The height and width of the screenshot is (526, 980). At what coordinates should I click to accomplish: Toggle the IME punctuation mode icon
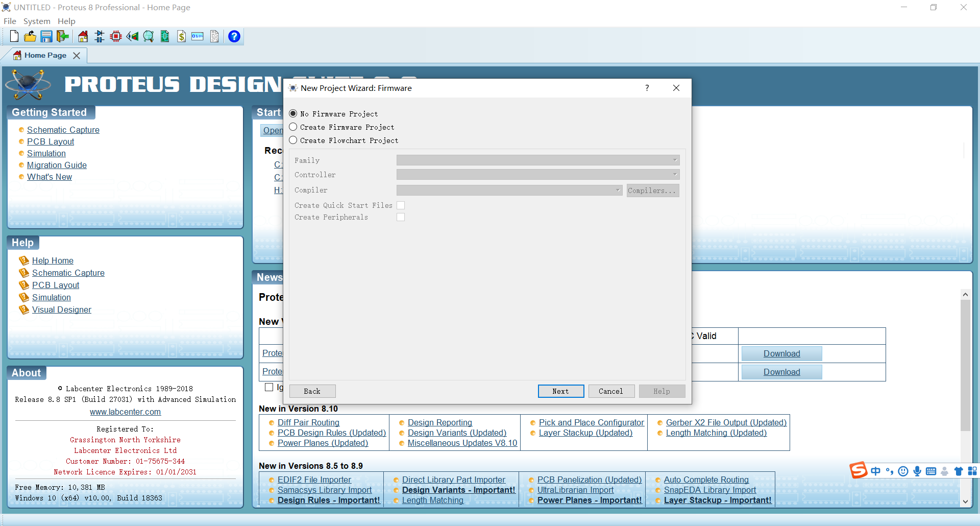click(890, 471)
